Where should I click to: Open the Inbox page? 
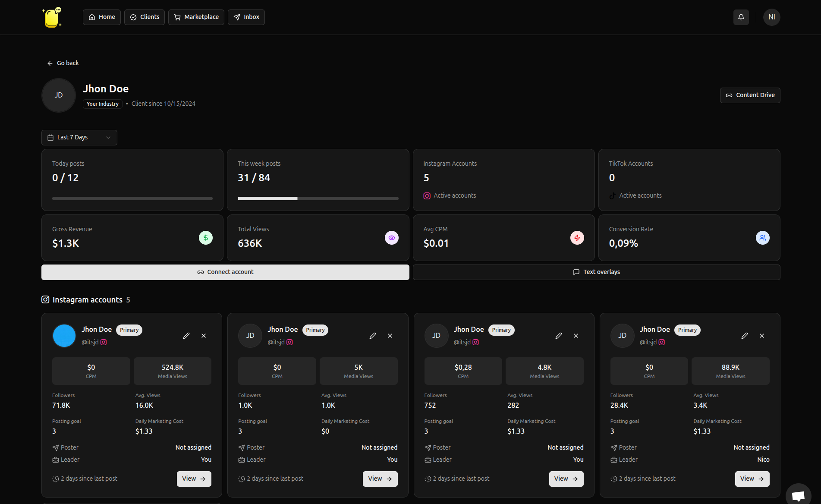click(x=246, y=17)
